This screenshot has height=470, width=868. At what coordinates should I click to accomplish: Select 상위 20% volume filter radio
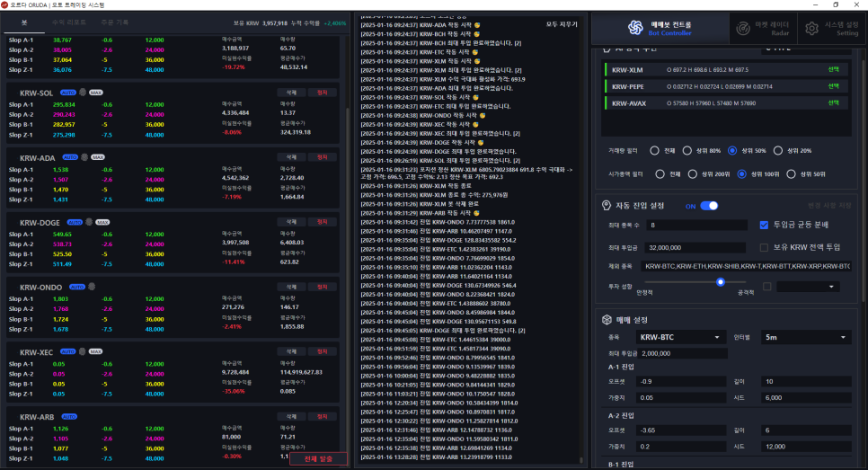(792, 150)
